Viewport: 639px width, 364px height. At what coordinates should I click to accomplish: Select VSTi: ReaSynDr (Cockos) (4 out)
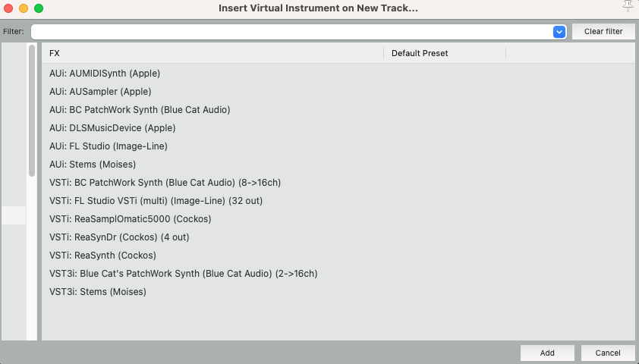pyautogui.click(x=338, y=237)
